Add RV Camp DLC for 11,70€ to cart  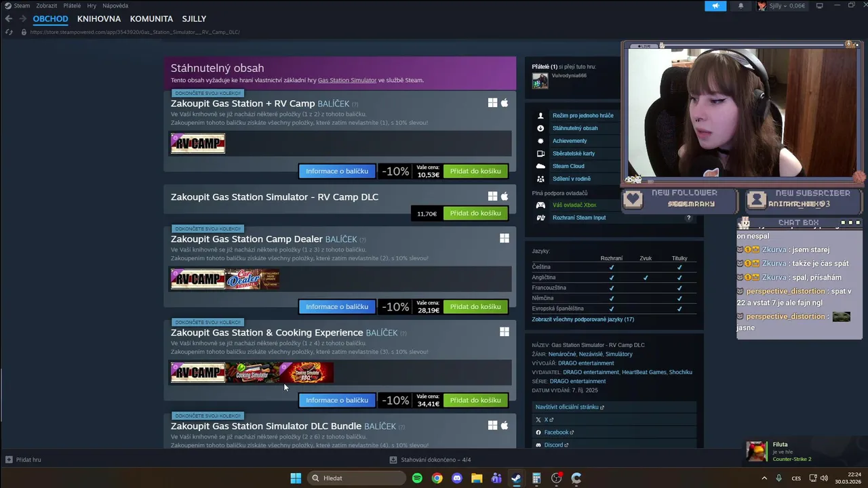pos(475,213)
